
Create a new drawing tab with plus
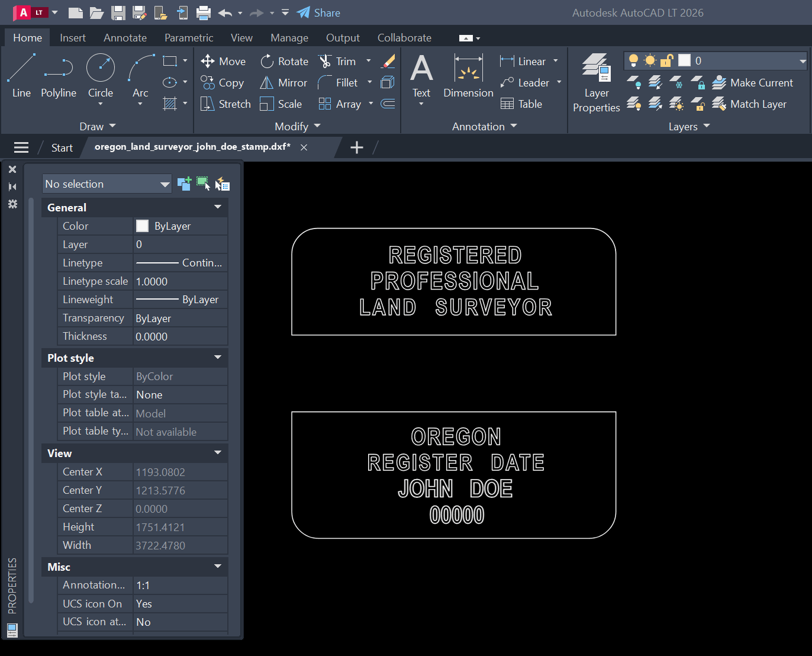(x=357, y=147)
